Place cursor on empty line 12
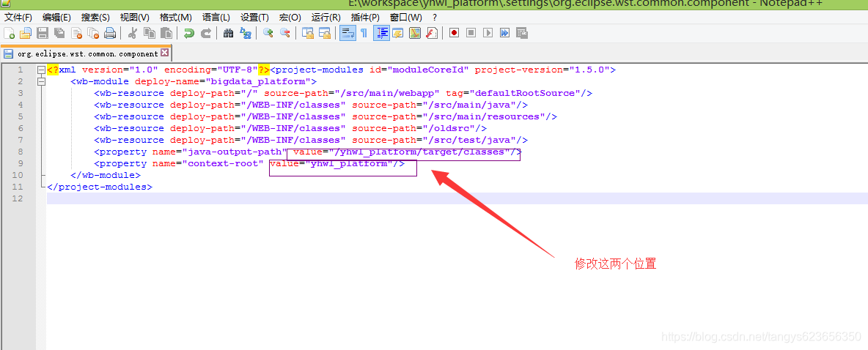This screenshot has height=350, width=868. [457, 198]
